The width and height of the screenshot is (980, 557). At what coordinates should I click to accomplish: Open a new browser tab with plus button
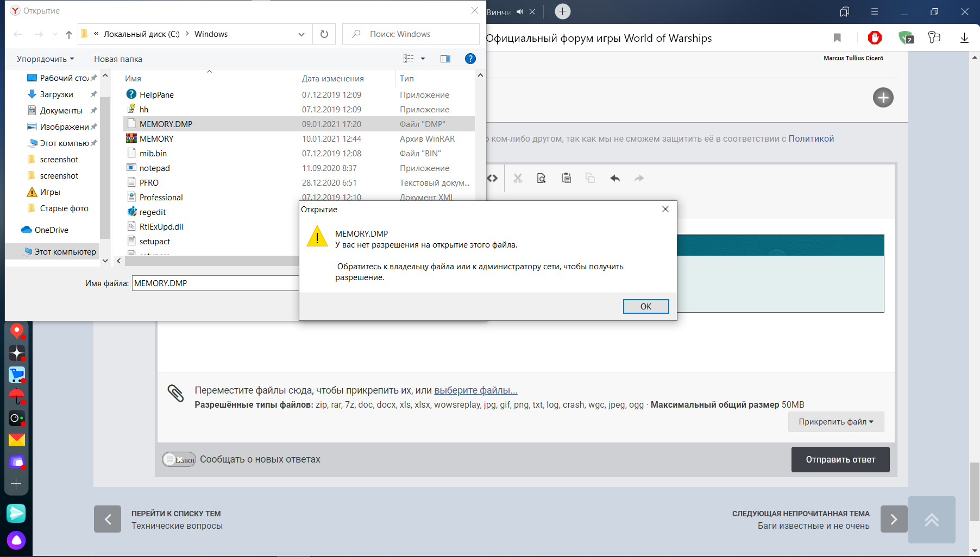click(x=563, y=11)
